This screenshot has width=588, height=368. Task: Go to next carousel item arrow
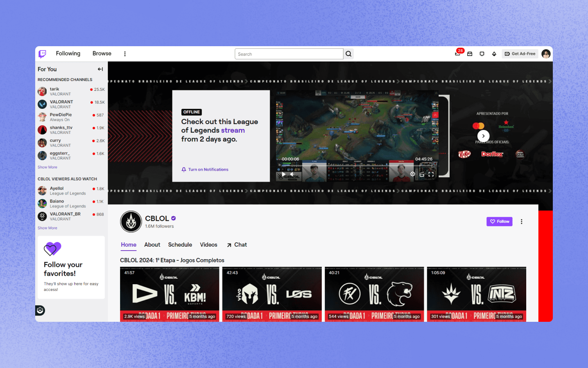pos(484,136)
